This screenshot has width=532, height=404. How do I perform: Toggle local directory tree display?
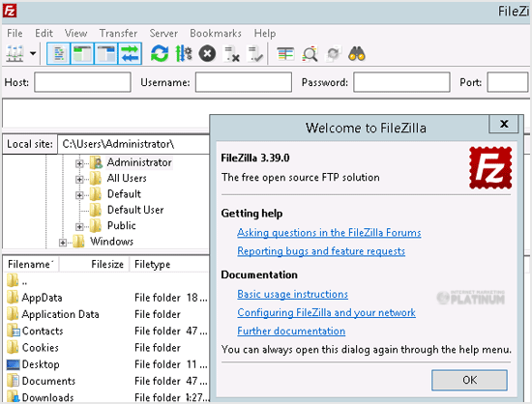pos(82,53)
